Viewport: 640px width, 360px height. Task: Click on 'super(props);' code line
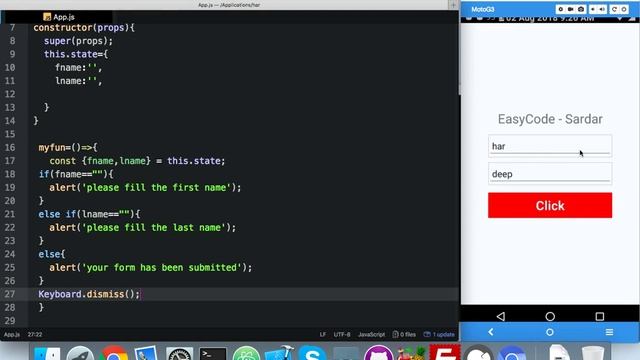point(78,41)
